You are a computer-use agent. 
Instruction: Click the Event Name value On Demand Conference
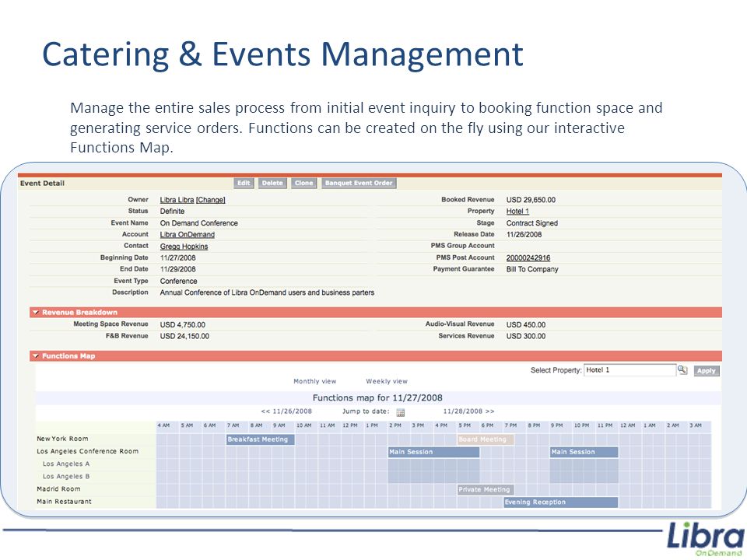click(x=198, y=223)
